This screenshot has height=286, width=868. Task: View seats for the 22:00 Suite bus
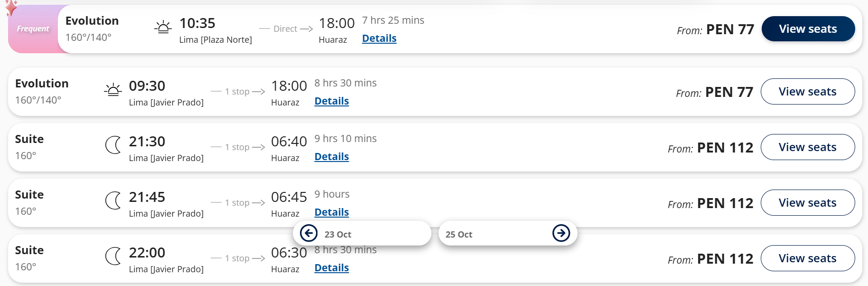(808, 258)
